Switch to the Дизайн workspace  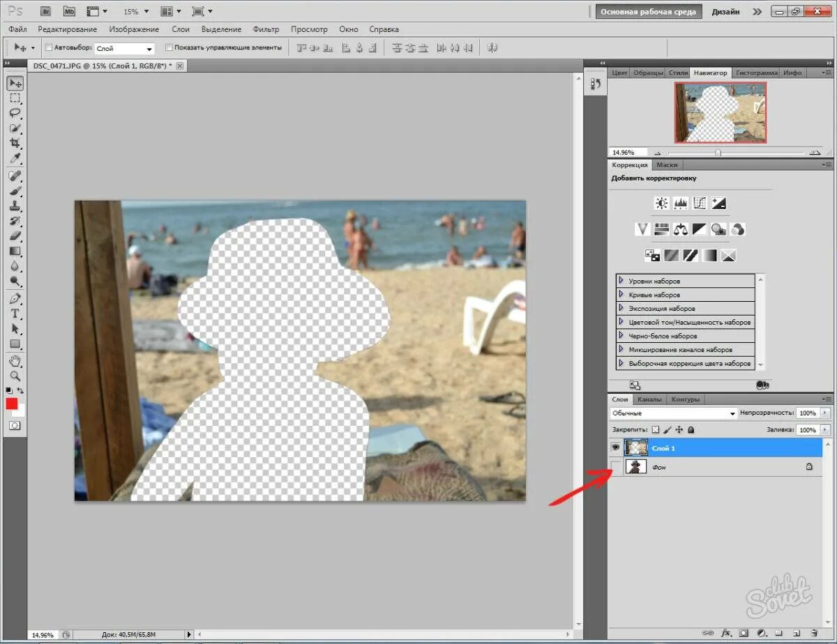click(x=725, y=12)
